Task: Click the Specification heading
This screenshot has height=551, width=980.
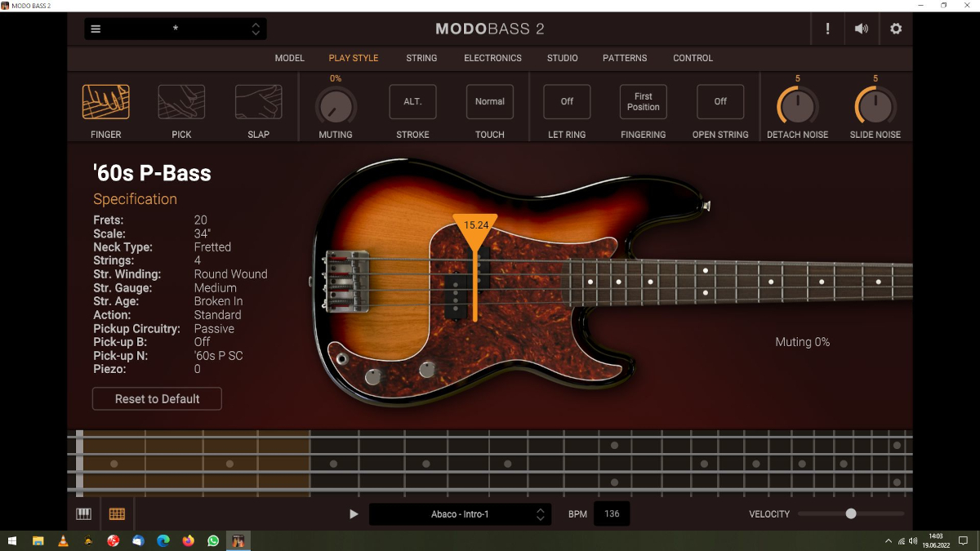Action: click(x=135, y=199)
